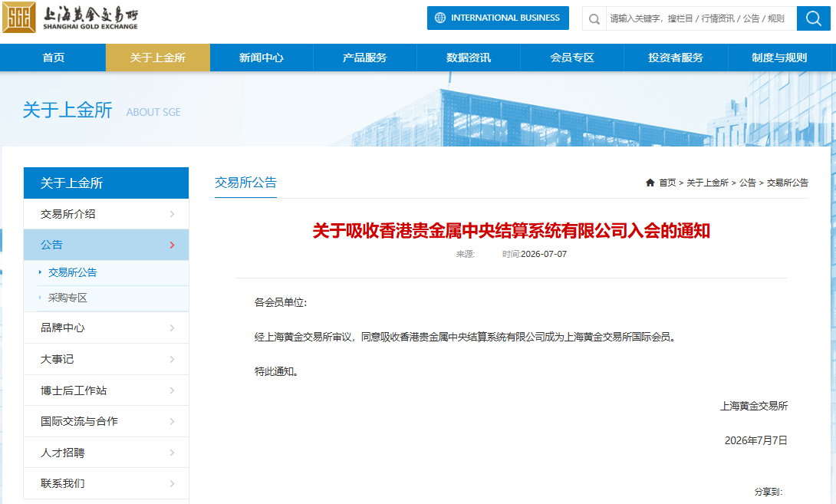Focus the keyword search input field

(x=701, y=18)
